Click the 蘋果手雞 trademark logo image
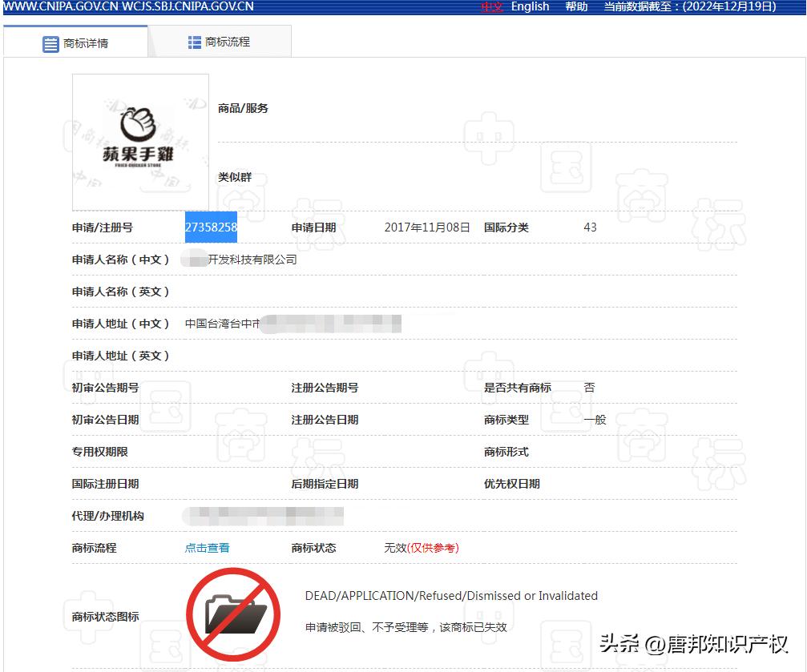Viewport: 807px width, 672px height. point(139,142)
